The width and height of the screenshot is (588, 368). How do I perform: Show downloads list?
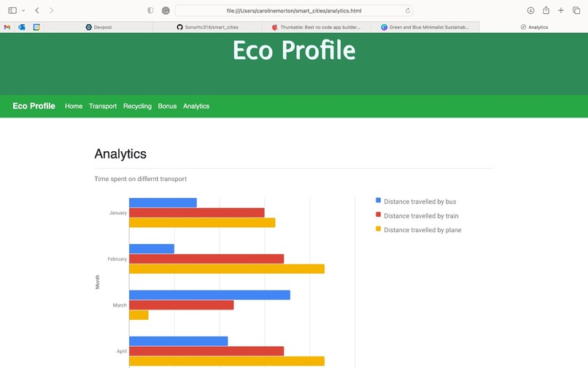(x=530, y=10)
